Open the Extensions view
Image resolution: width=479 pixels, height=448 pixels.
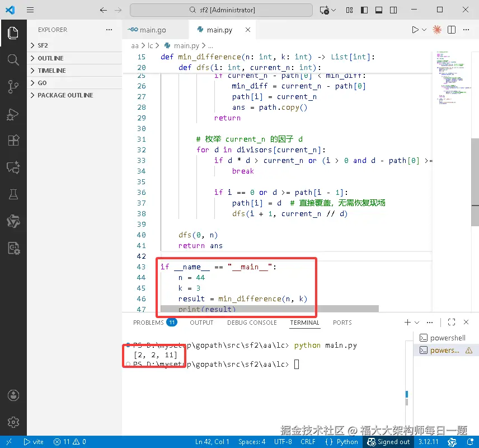[13, 141]
